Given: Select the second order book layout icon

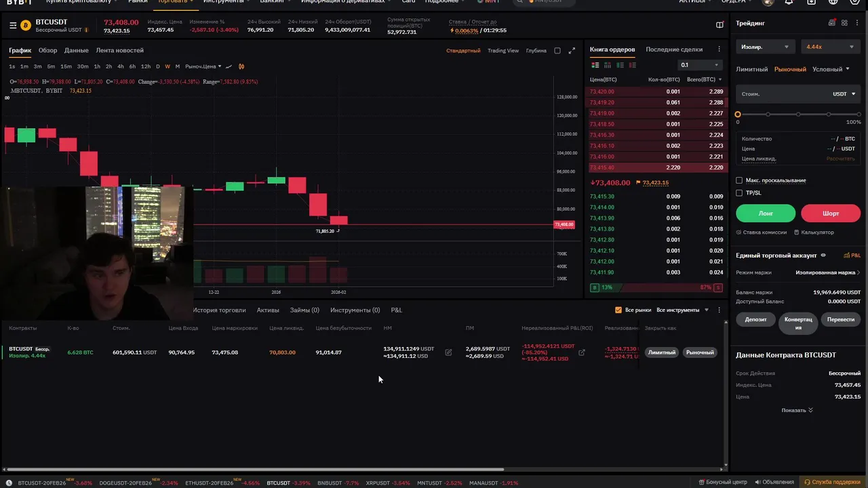Looking at the screenshot, I should (608, 65).
